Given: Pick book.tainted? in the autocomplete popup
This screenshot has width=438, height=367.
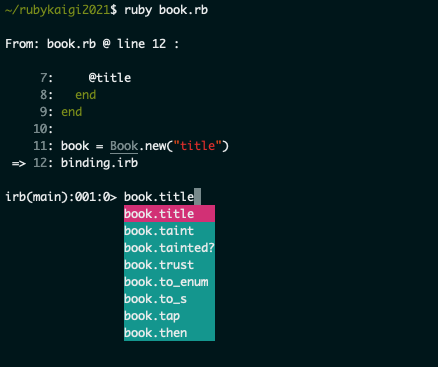Looking at the screenshot, I should [169, 248].
